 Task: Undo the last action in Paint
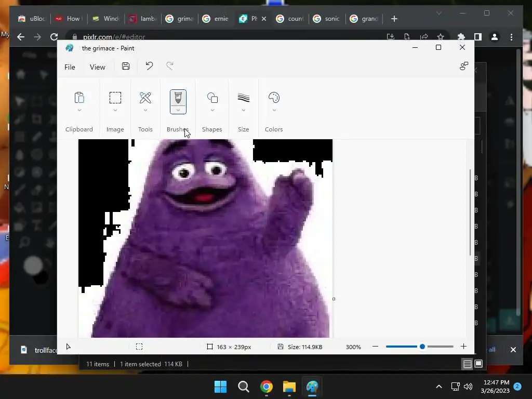(149, 66)
